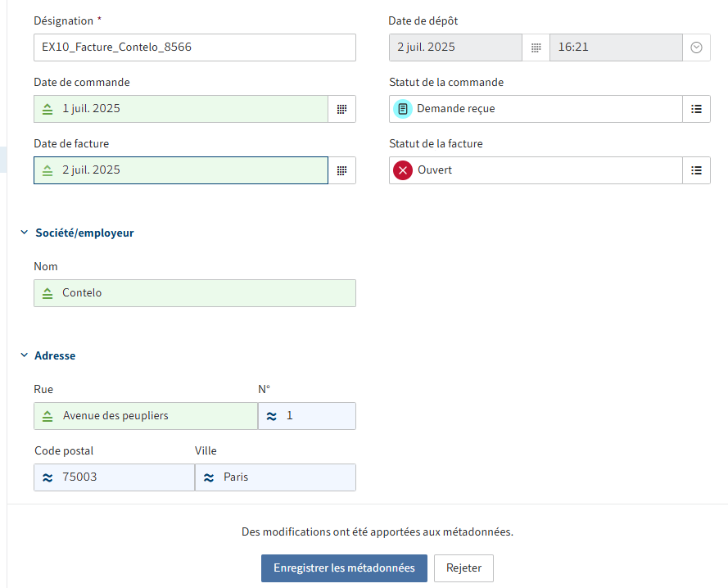Click the message about modifications aux métadonnées
This screenshot has height=588, width=728.
tap(378, 531)
